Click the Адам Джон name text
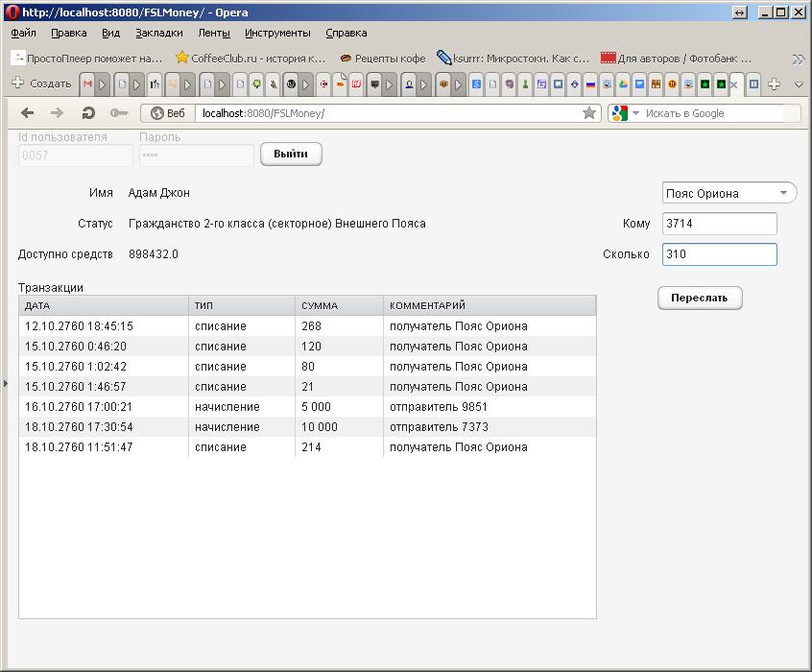 coord(159,193)
